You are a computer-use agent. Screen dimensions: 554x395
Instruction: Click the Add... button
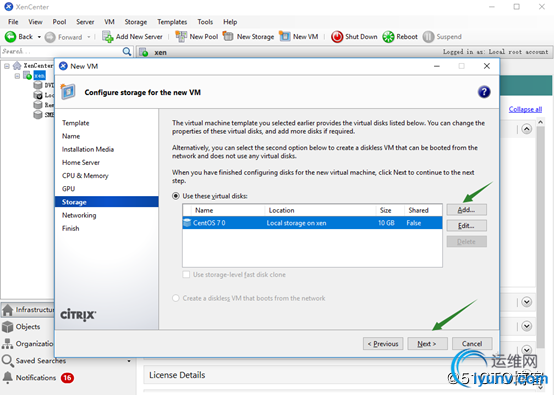pyautogui.click(x=466, y=210)
